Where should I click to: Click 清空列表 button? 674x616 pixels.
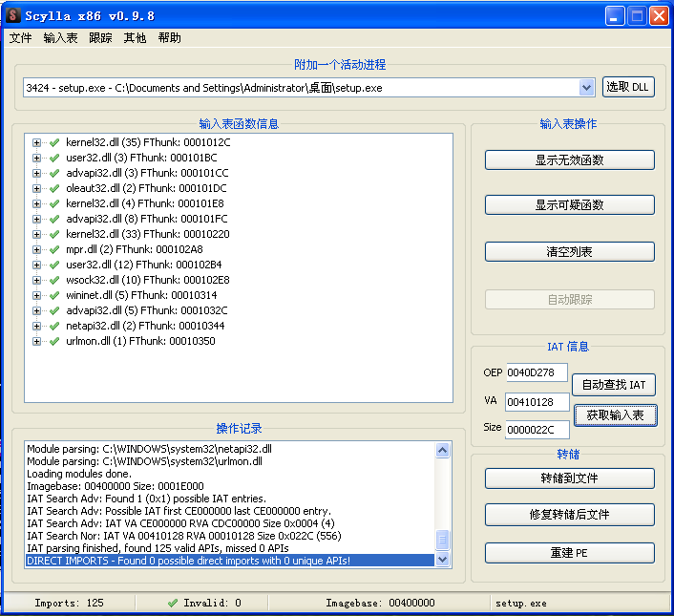point(570,252)
